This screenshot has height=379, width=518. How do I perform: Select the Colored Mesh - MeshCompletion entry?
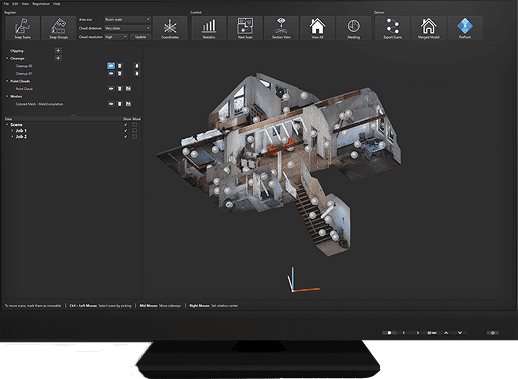click(39, 104)
